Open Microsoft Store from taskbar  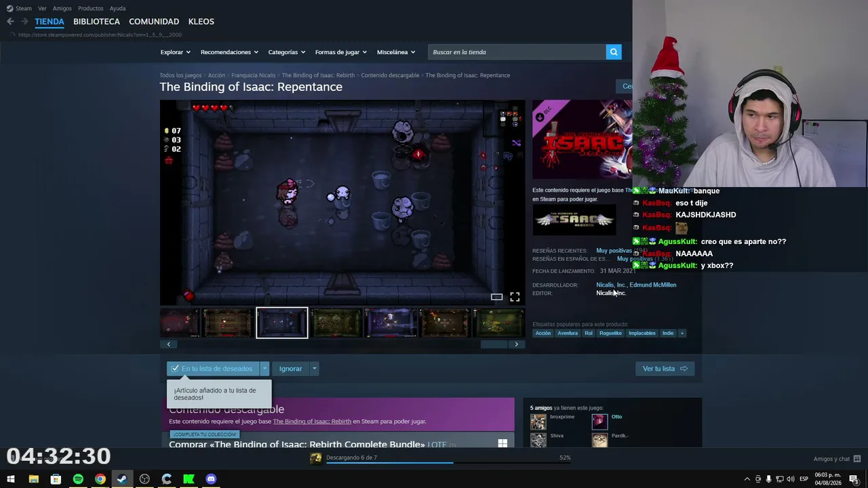56,479
